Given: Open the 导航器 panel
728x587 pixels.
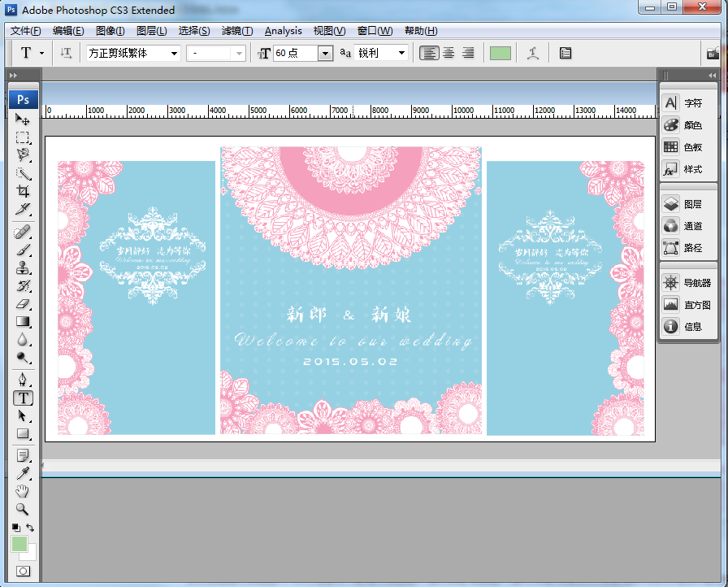Looking at the screenshot, I should (x=688, y=282).
